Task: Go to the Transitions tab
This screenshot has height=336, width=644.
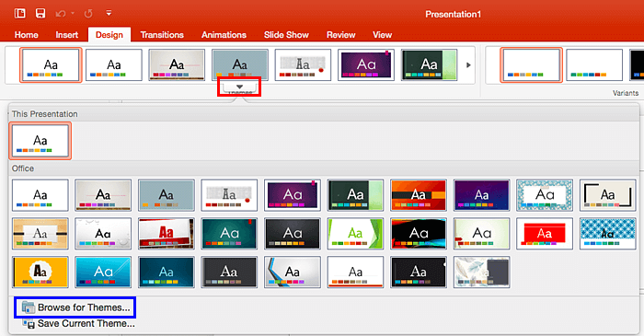Action: 162,35
